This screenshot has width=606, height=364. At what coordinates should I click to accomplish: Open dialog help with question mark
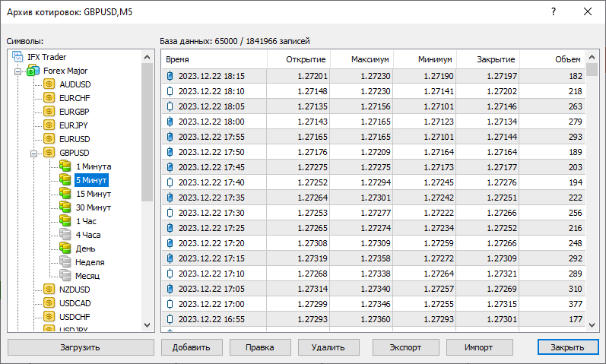pos(554,11)
